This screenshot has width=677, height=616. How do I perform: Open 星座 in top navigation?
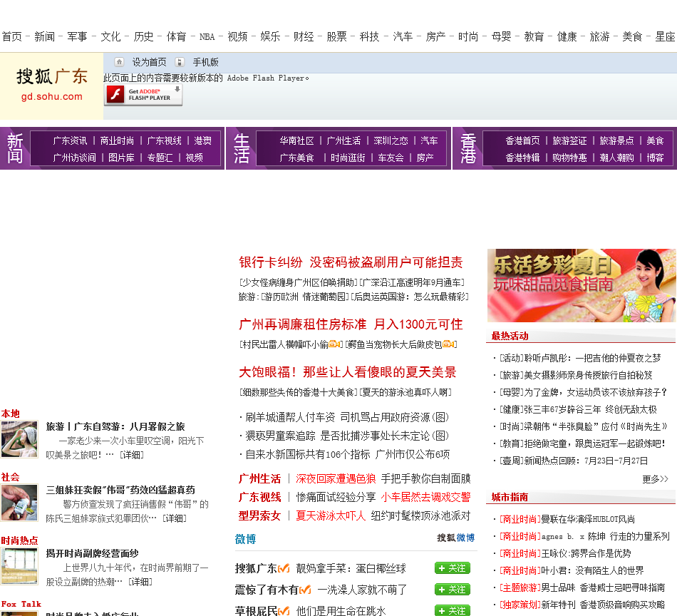coord(665,37)
